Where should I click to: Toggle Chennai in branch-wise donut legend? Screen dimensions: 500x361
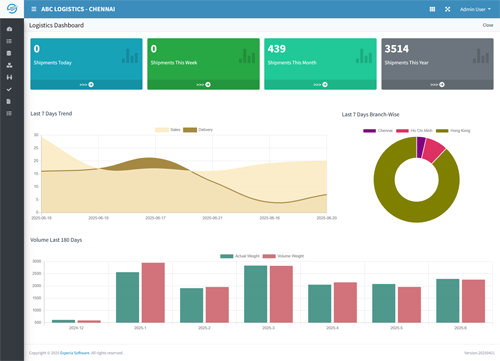pyautogui.click(x=378, y=131)
